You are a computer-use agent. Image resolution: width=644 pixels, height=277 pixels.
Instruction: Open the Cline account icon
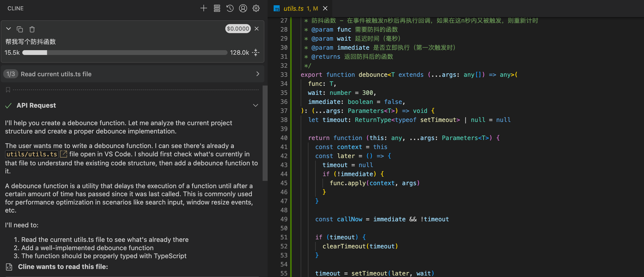243,8
